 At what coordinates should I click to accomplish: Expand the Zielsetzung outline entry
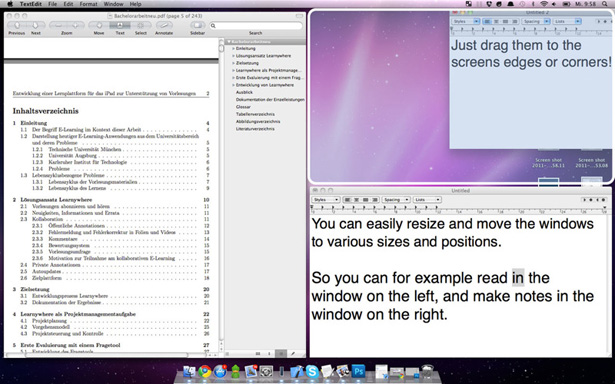click(x=233, y=63)
